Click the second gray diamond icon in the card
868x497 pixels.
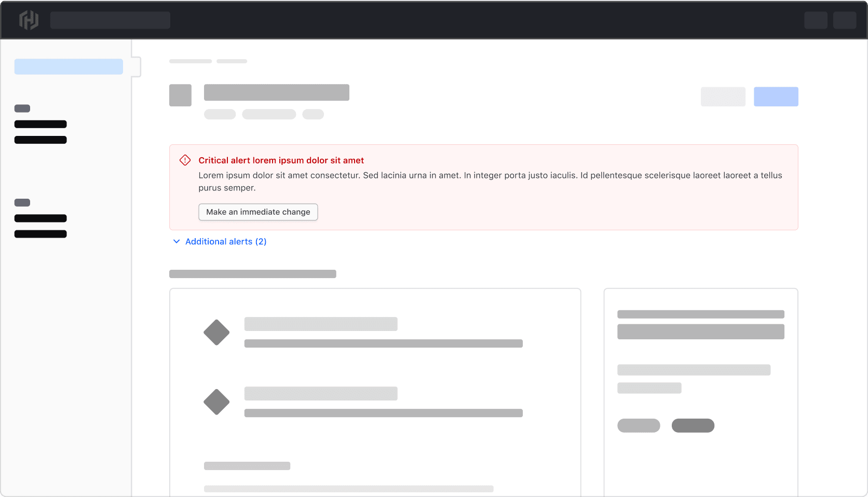[216, 402]
